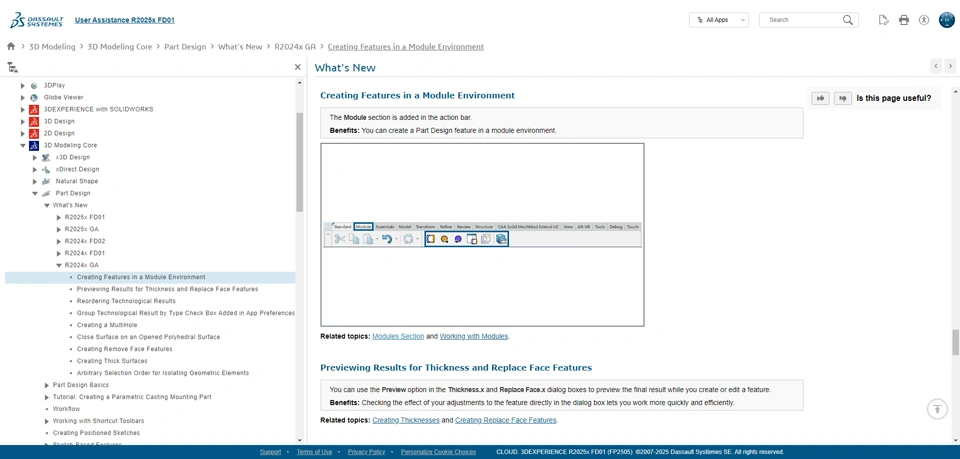This screenshot has height=459, width=960.
Task: Select Reordering Technological Results tree item
Action: (x=126, y=301)
